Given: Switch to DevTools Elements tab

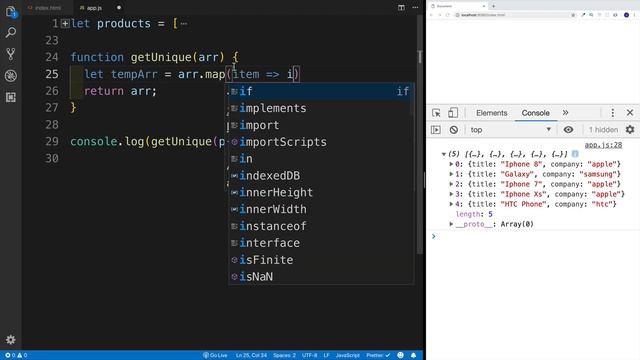Looking at the screenshot, I should point(491,113).
